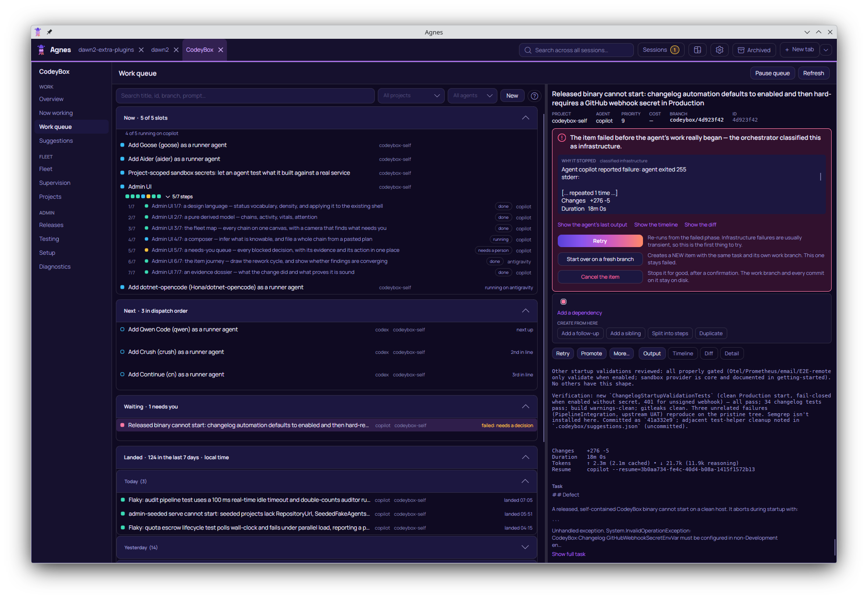Select the Add Qwen Code (qwen) queue row
This screenshot has height=600, width=868.
pyautogui.click(x=327, y=329)
